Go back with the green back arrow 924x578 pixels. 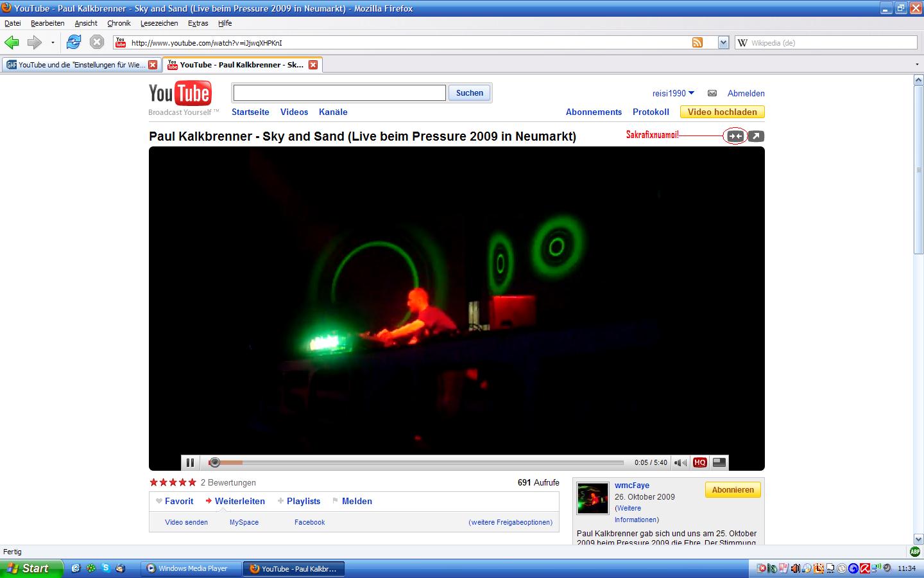[12, 42]
